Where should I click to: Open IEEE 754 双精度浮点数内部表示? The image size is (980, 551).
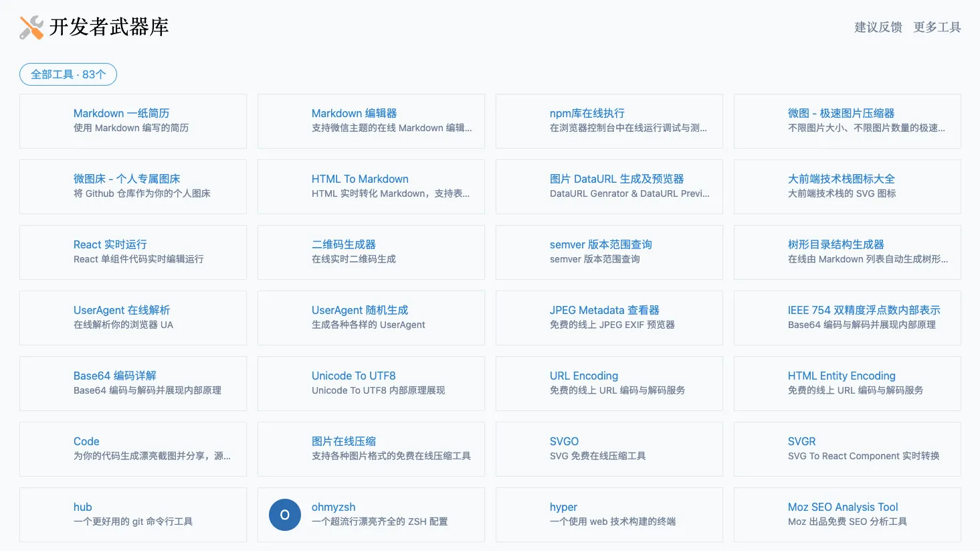864,310
